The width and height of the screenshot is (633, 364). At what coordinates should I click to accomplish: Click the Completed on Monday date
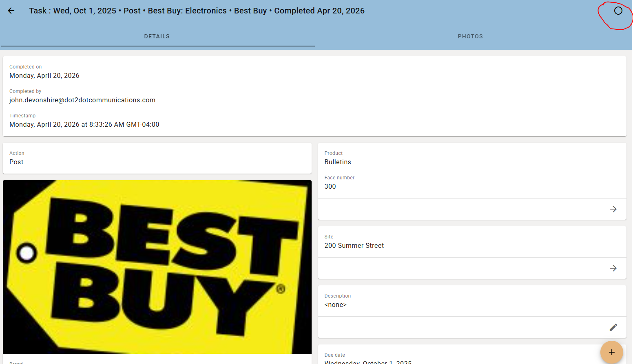point(44,75)
